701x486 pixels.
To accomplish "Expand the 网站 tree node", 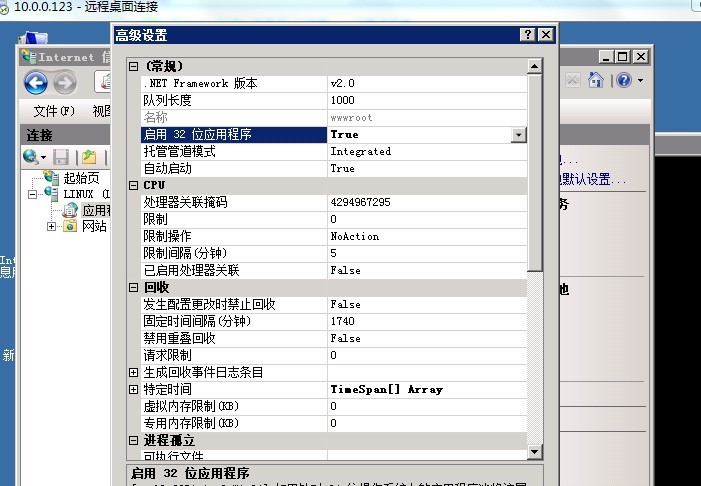I will pyautogui.click(x=51, y=226).
